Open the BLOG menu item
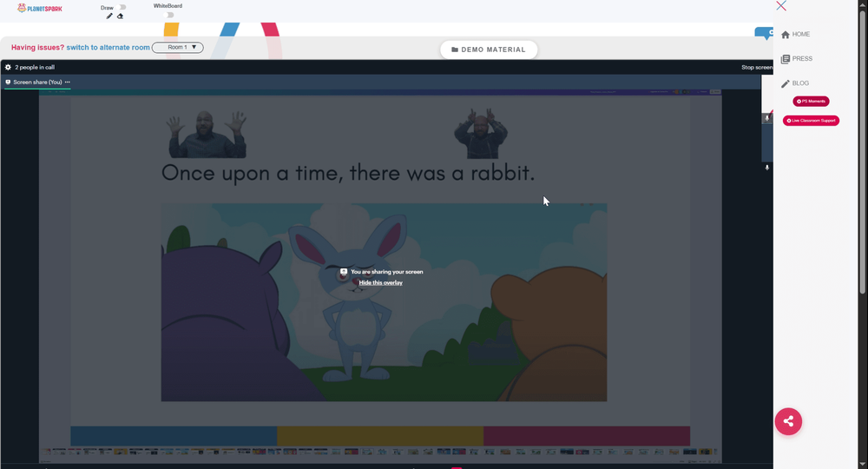The width and height of the screenshot is (868, 469). coord(795,83)
